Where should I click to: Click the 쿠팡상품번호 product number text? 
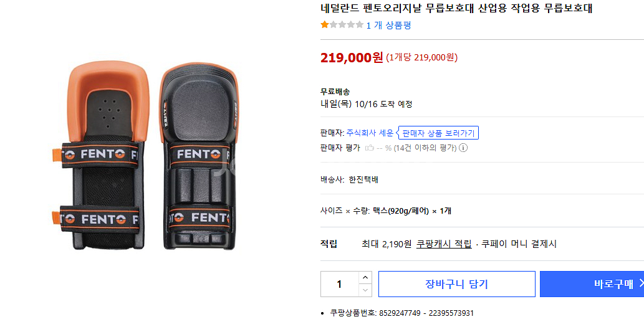(401, 313)
